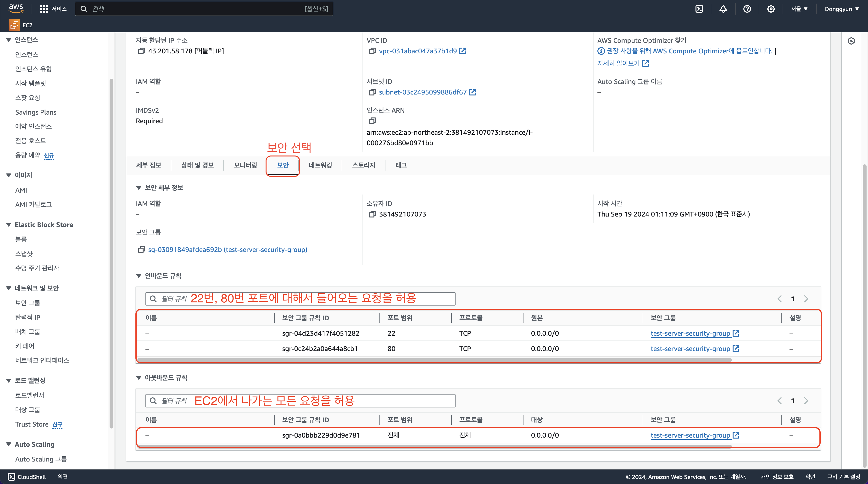Copy the public IP address 43.201.58.178

click(141, 51)
